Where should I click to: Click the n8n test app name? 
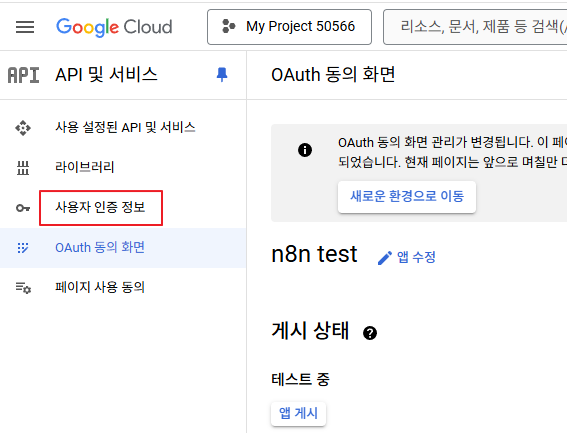pyautogui.click(x=314, y=254)
